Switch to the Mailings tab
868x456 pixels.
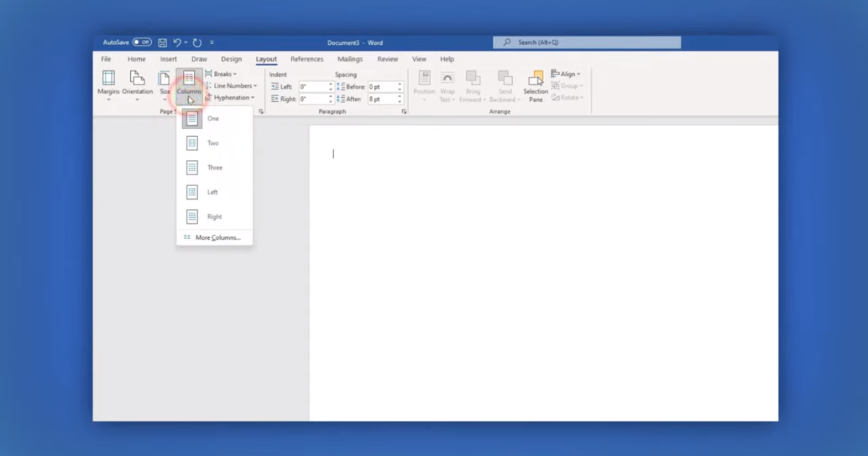pyautogui.click(x=350, y=59)
